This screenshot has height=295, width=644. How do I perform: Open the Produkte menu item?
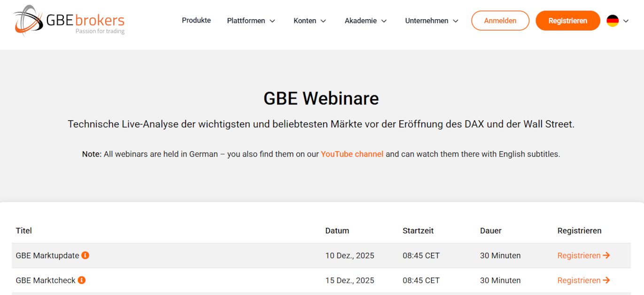[x=196, y=20]
